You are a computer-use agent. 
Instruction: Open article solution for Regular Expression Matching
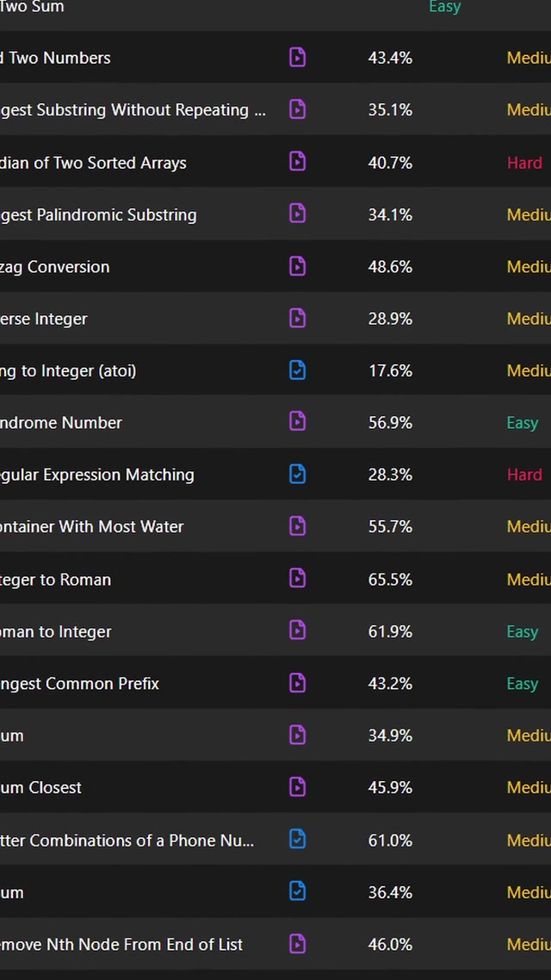click(297, 474)
